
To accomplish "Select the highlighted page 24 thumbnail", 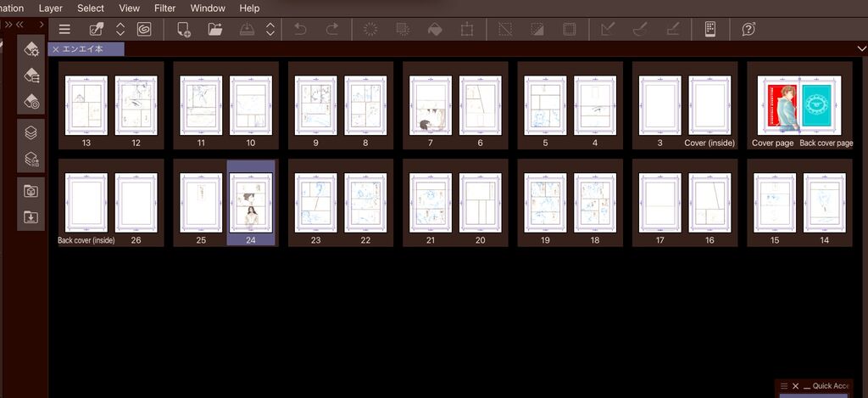I will pos(251,203).
